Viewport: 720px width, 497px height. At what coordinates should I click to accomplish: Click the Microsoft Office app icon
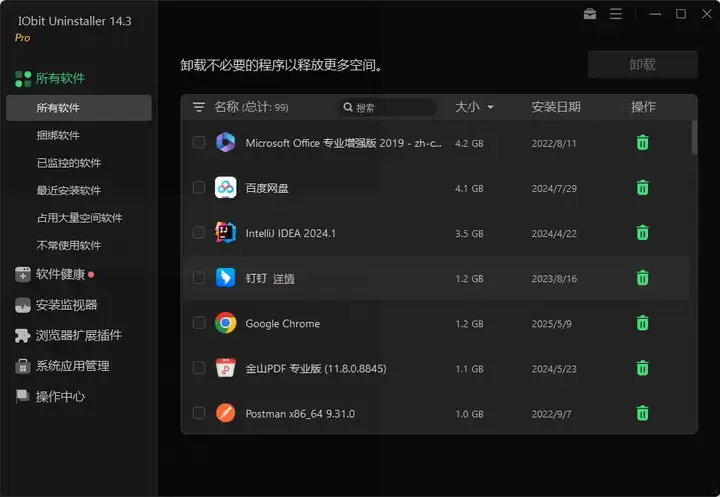225,142
